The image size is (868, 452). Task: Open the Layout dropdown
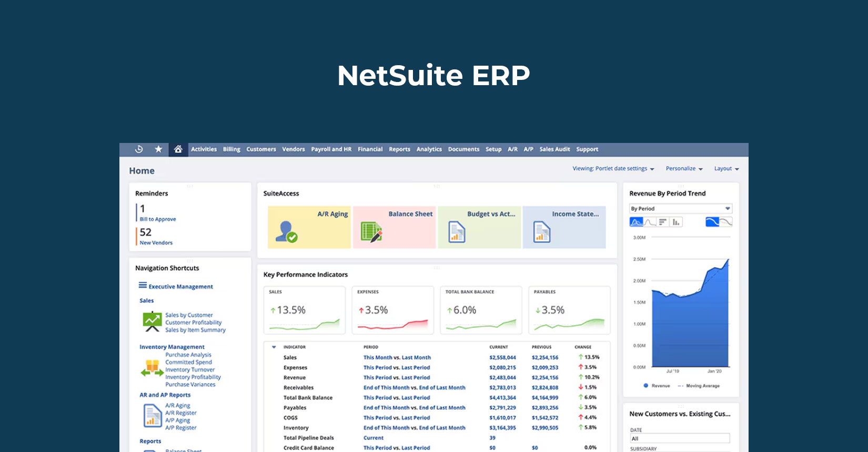[x=726, y=169]
